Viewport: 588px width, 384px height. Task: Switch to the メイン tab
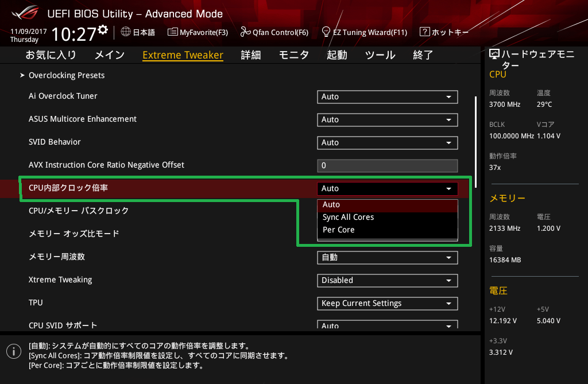click(110, 55)
